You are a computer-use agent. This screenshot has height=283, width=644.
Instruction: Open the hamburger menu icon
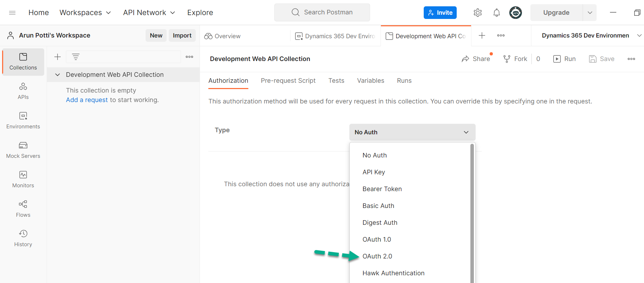12,13
